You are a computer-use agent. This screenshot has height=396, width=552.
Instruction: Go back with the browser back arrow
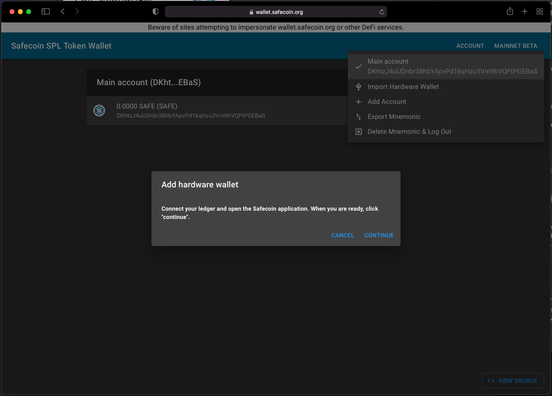[x=62, y=12]
